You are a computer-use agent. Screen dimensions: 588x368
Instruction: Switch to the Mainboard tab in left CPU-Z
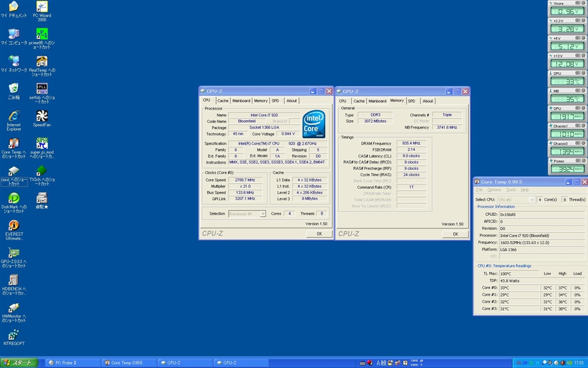(x=241, y=100)
